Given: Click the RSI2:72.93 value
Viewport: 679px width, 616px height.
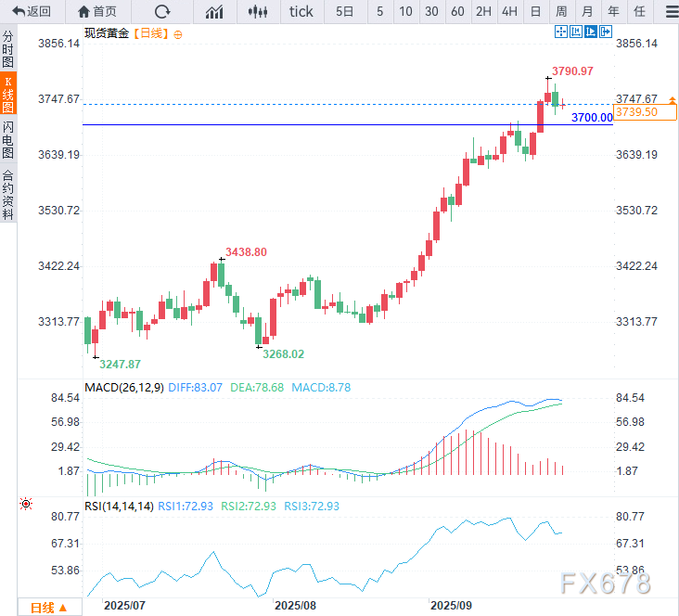Looking at the screenshot, I should pos(248,506).
